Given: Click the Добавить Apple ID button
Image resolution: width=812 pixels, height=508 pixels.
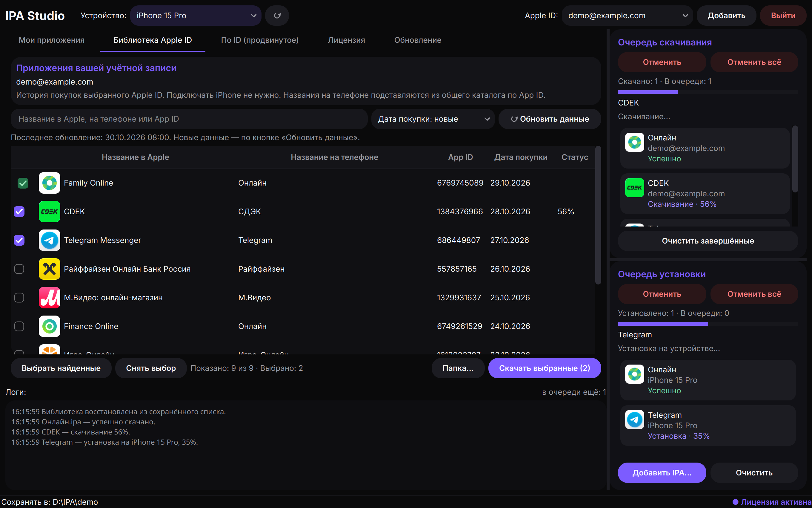Looking at the screenshot, I should (x=726, y=16).
